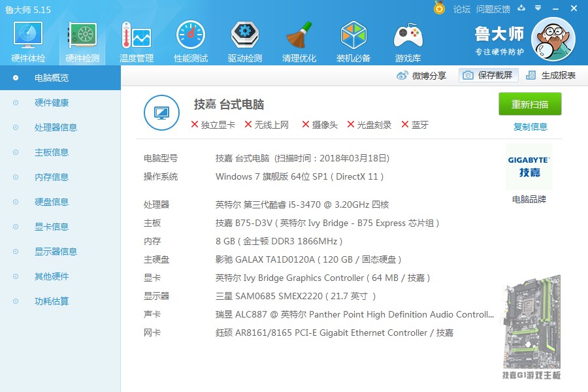Open the 硬件体检 hardware checkup icon
Viewport: 588px width, 392px height.
coord(28,42)
